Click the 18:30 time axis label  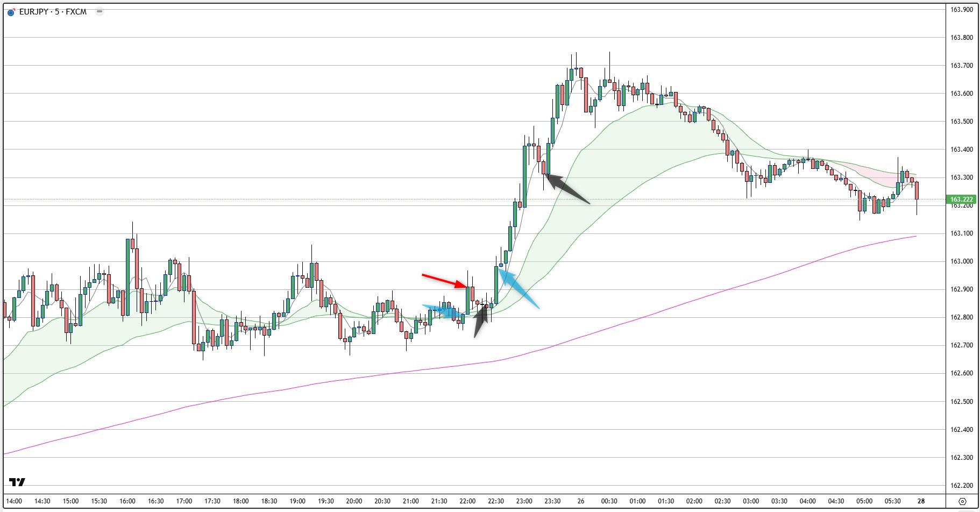click(269, 501)
